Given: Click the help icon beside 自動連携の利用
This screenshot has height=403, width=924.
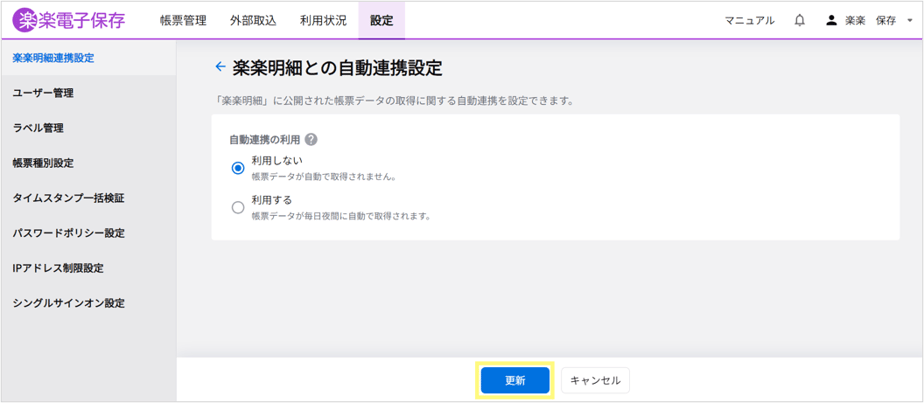Looking at the screenshot, I should point(312,140).
